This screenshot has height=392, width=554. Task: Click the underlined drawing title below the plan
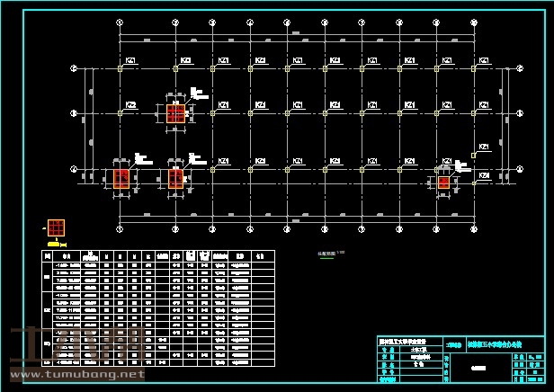(330, 254)
